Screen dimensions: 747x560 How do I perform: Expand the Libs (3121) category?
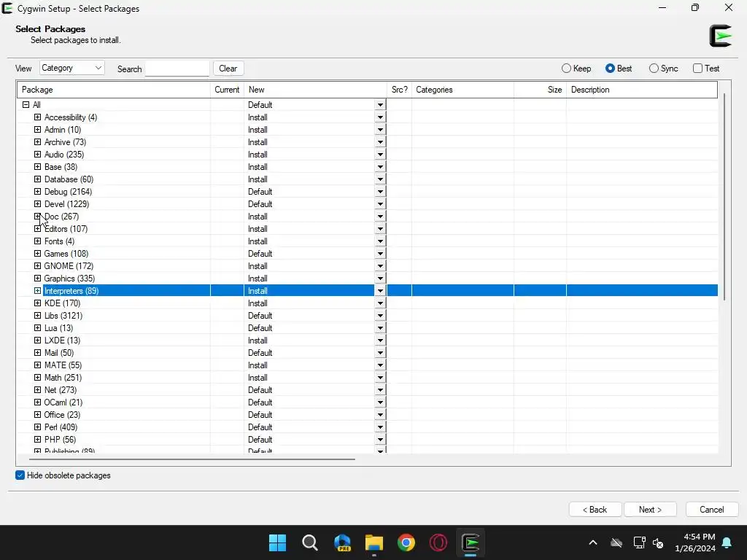38,315
